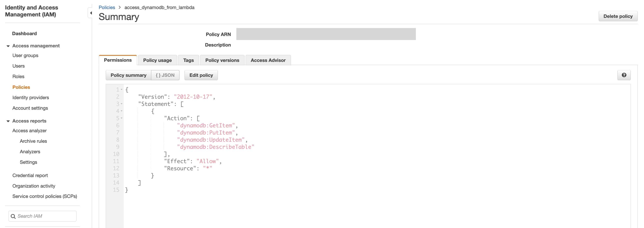Click the "dynamodb:PutItem" action text
Viewport: 644px width, 228px height.
[x=206, y=133]
